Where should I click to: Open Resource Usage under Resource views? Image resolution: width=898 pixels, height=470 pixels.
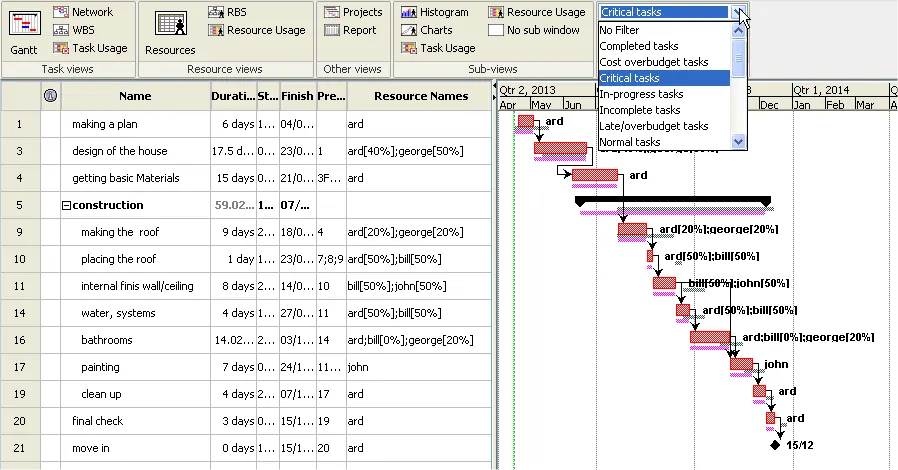coord(257,30)
